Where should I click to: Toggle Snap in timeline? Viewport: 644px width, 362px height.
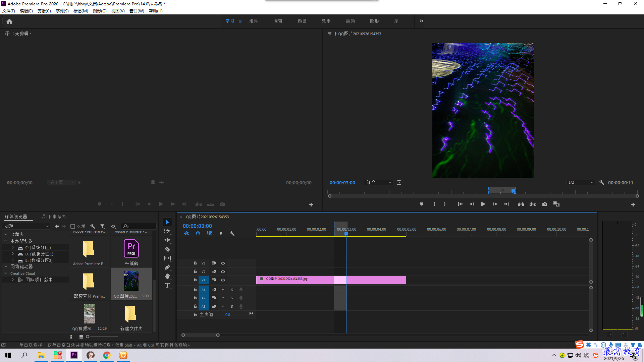[x=198, y=233]
